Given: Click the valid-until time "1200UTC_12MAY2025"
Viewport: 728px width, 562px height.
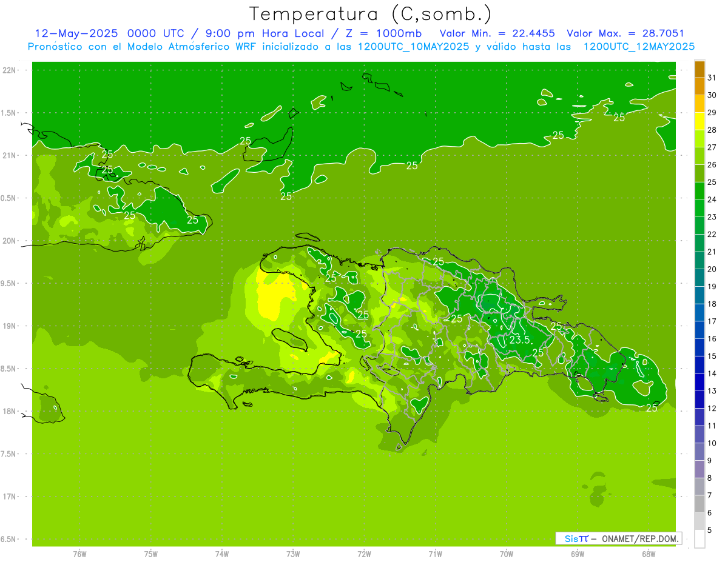Looking at the screenshot, I should 639,47.
